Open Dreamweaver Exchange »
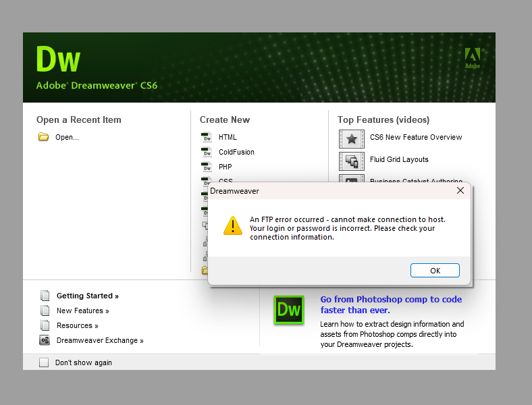Screen dimensions: 532x405 click(100, 341)
